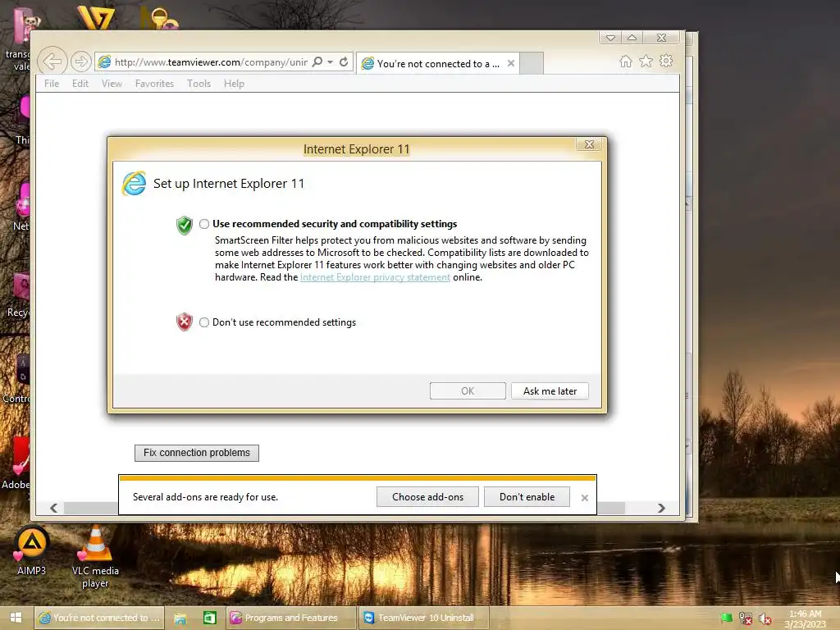Screen dimensions: 840x630
Task: Click the muted volume tray icon
Action: pyautogui.click(x=765, y=619)
